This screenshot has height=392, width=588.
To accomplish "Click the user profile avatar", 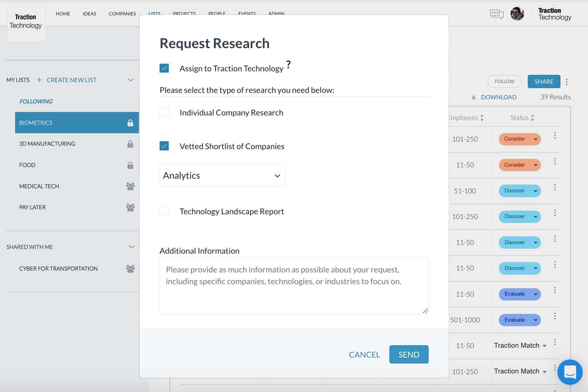I will coord(517,14).
